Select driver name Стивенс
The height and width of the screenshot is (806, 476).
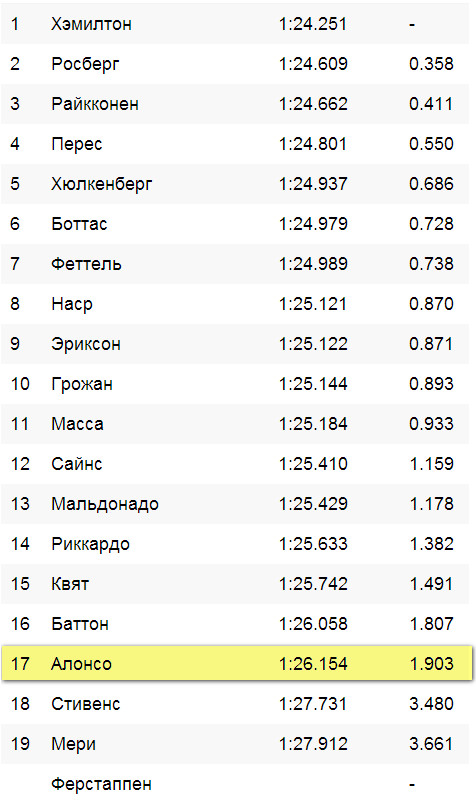click(x=85, y=704)
